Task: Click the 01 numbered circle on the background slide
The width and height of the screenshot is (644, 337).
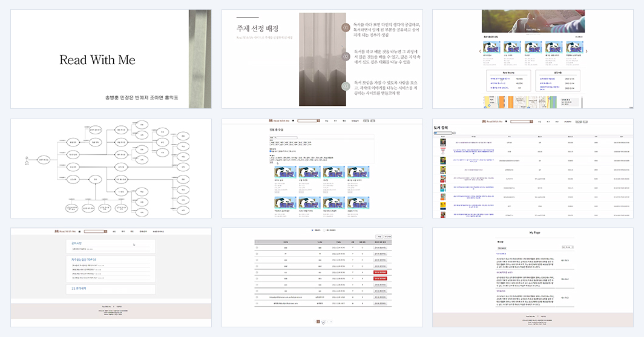Action: click(346, 27)
